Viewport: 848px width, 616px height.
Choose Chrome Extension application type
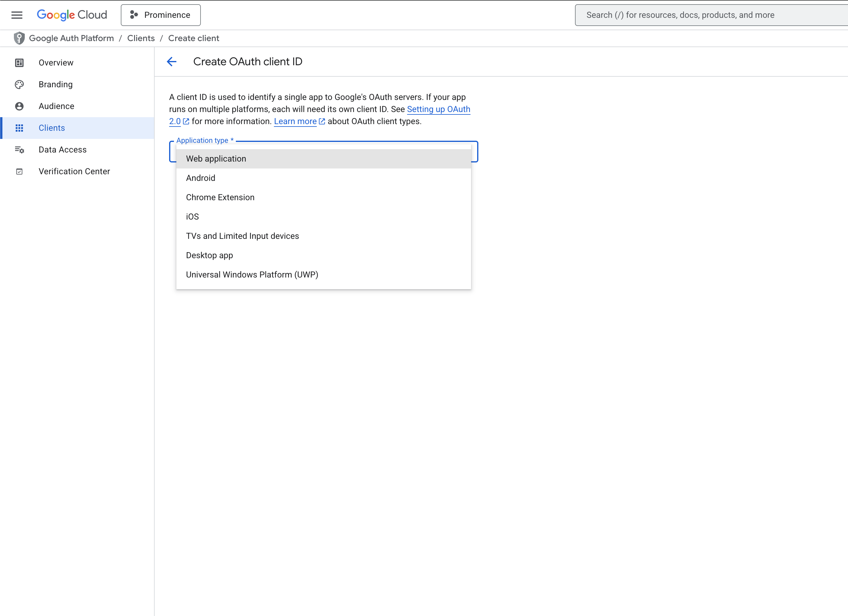pos(324,197)
